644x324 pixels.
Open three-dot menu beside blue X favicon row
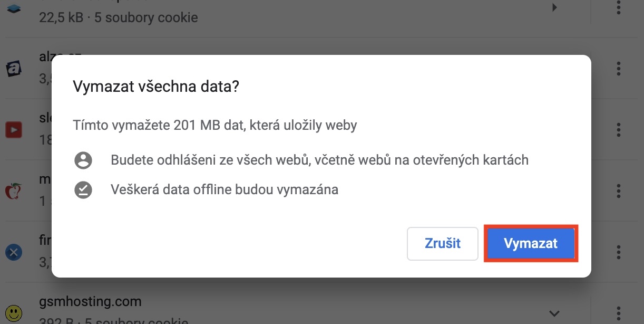coord(619,252)
